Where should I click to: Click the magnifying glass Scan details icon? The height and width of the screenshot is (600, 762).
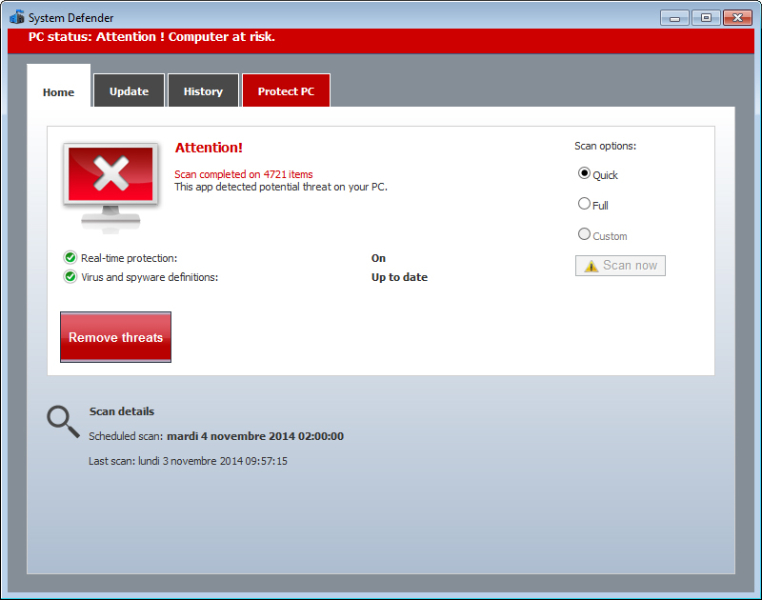click(x=63, y=422)
